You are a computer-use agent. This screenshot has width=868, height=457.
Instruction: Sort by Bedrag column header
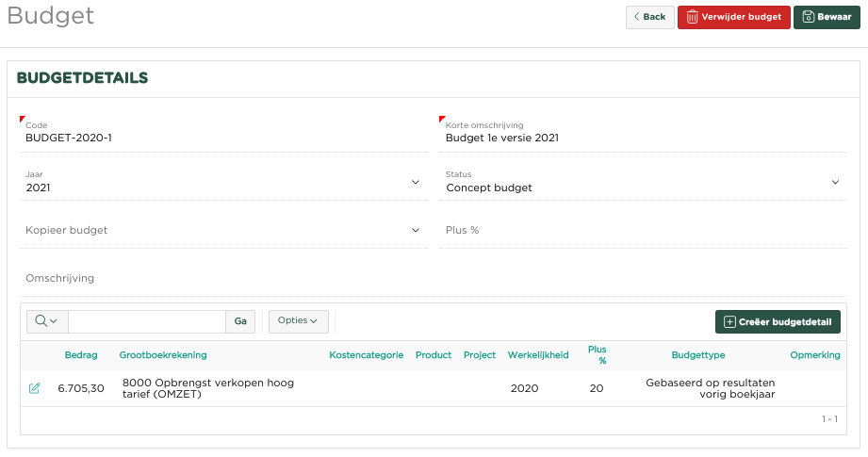pyautogui.click(x=81, y=355)
